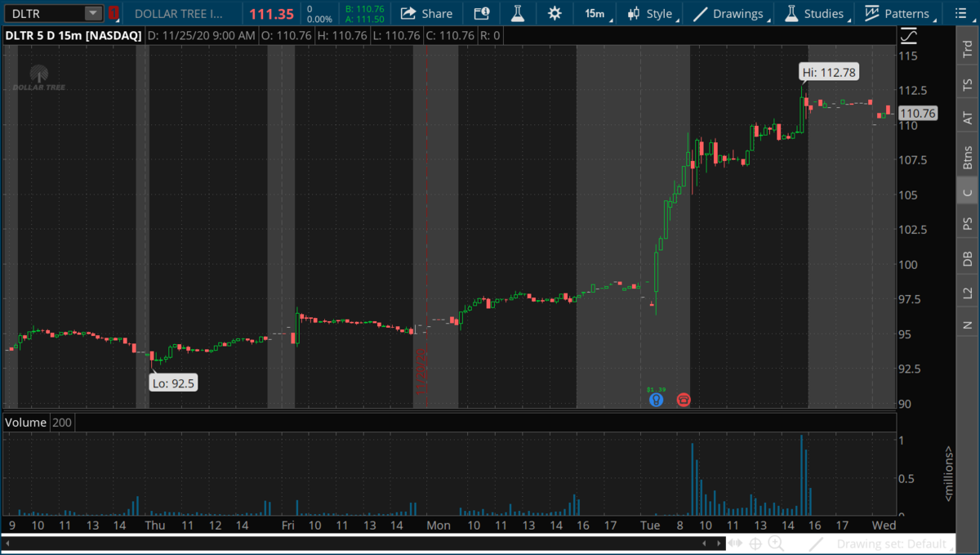Click the red conference call phone marker
This screenshot has height=555, width=980.
pos(684,400)
